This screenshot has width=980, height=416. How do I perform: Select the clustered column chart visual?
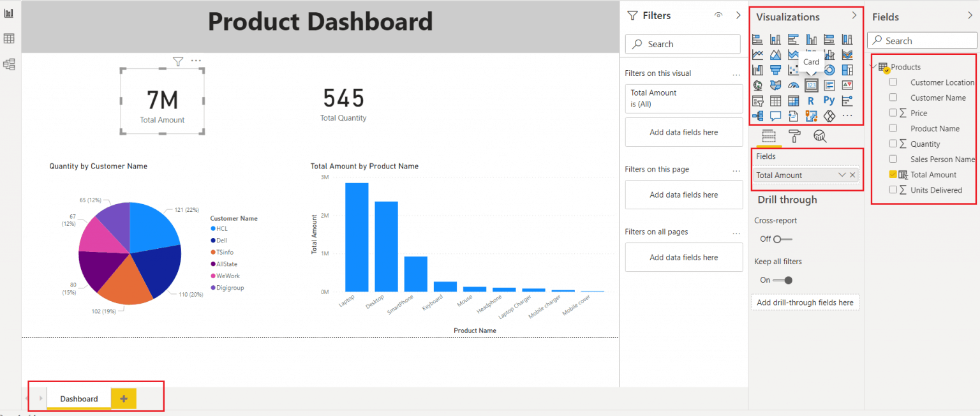coord(812,38)
